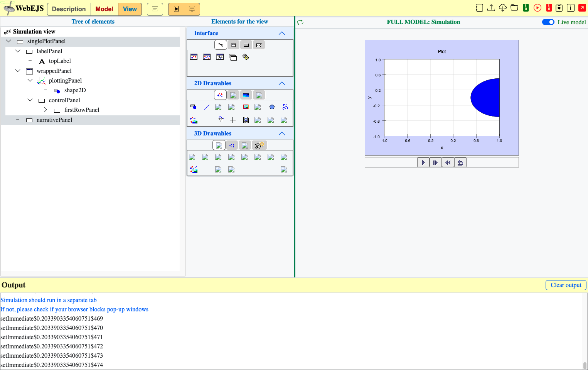Click the rewind button under the plot
The height and width of the screenshot is (370, 588).
[x=448, y=162]
